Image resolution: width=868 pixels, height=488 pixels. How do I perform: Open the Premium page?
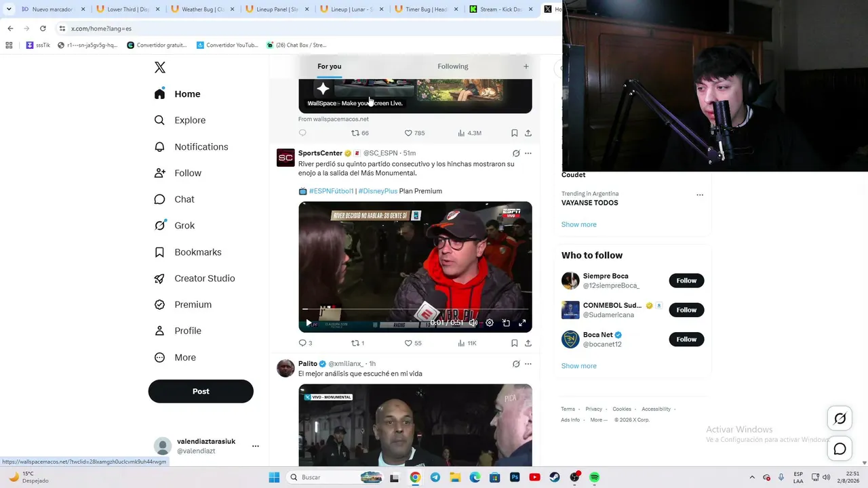(x=183, y=305)
